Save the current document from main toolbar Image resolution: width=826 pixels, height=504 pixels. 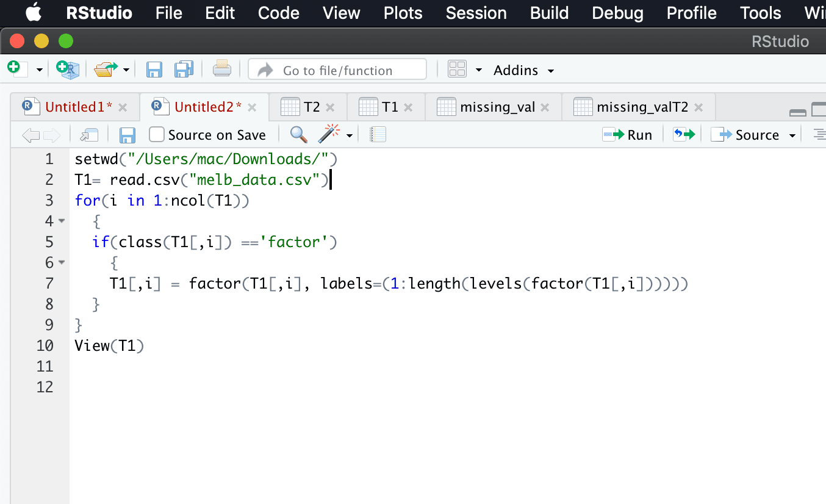point(154,70)
